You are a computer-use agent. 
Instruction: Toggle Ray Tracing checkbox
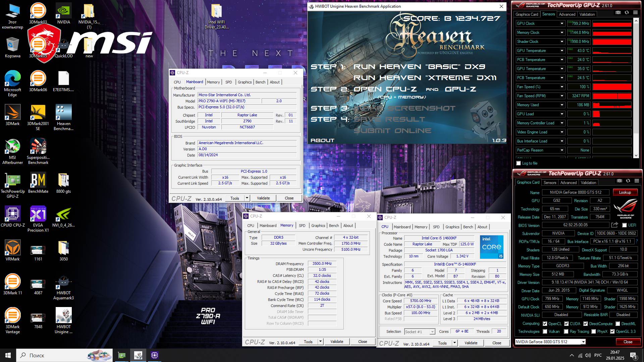(x=566, y=331)
